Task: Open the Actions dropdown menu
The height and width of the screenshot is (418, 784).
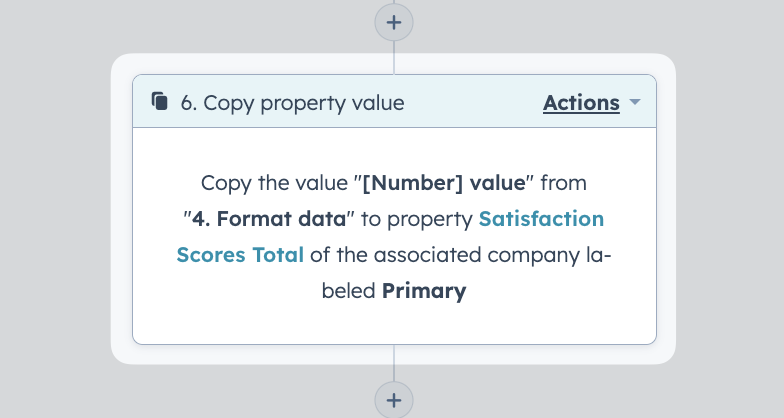Action: pyautogui.click(x=581, y=102)
